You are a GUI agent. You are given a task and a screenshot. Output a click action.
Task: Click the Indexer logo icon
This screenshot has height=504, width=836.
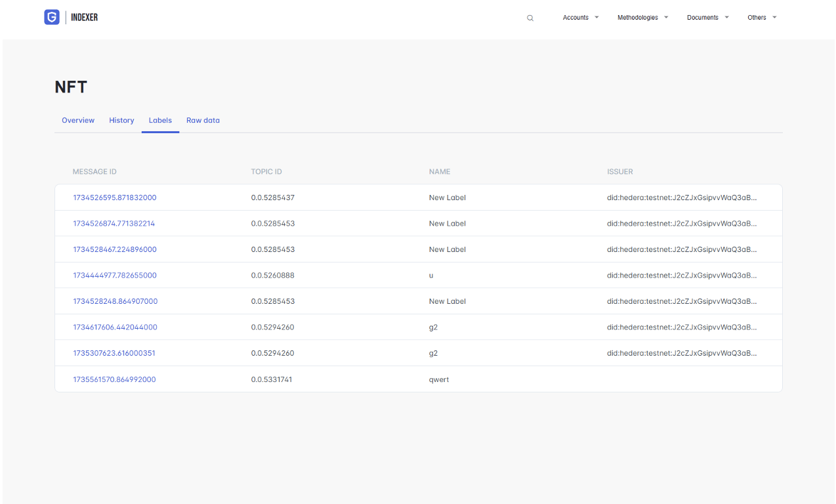point(52,18)
